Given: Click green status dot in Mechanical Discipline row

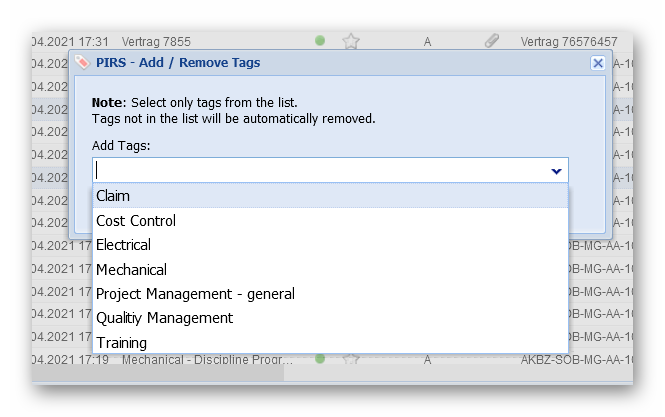Looking at the screenshot, I should click(x=320, y=358).
